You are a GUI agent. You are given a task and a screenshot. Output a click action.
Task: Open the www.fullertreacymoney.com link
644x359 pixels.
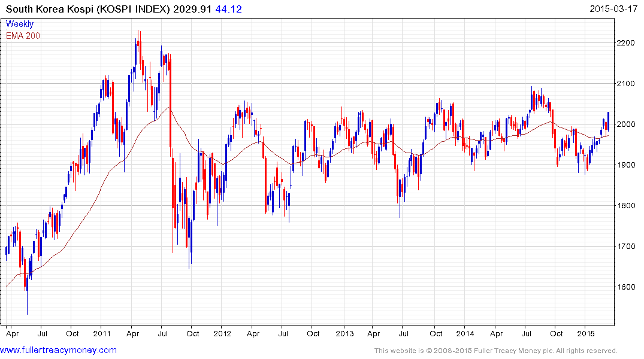point(58,350)
